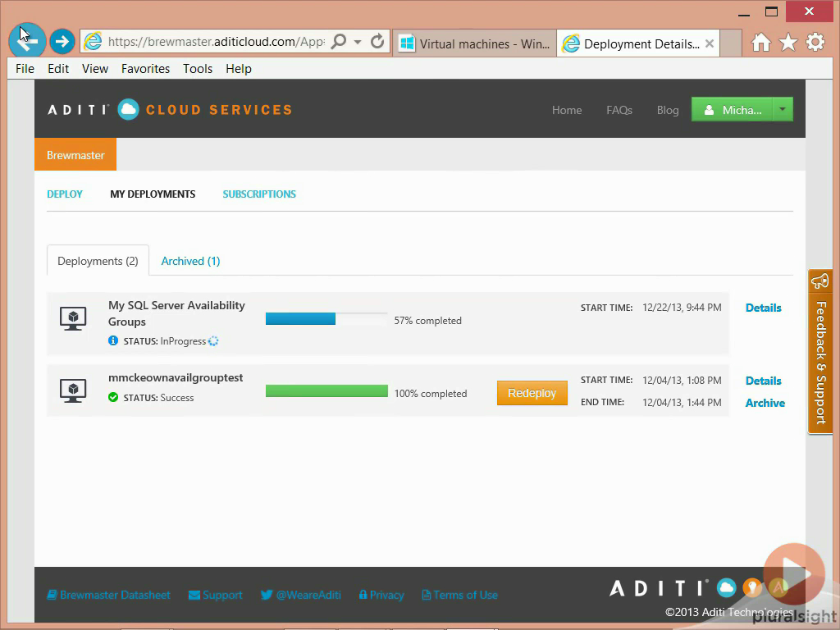The width and height of the screenshot is (840, 630).
Task: Click the Redeploy button
Action: pyautogui.click(x=532, y=393)
